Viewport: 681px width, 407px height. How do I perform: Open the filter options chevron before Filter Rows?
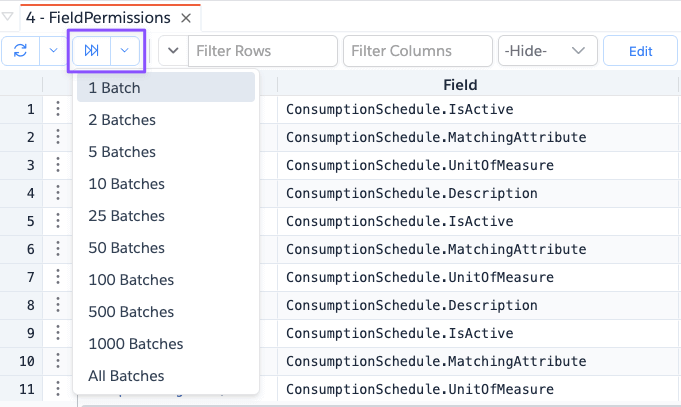tap(173, 51)
